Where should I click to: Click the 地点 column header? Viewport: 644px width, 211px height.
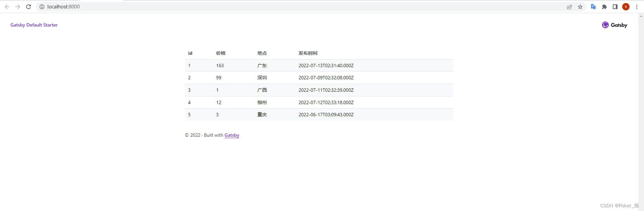[x=262, y=53]
